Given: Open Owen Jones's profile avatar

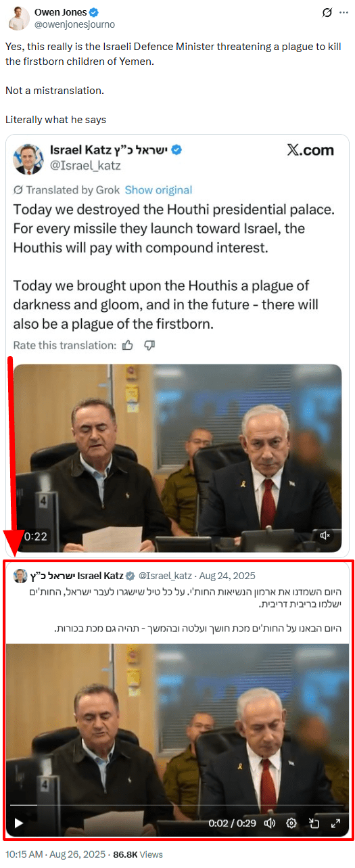Looking at the screenshot, I should (17, 18).
